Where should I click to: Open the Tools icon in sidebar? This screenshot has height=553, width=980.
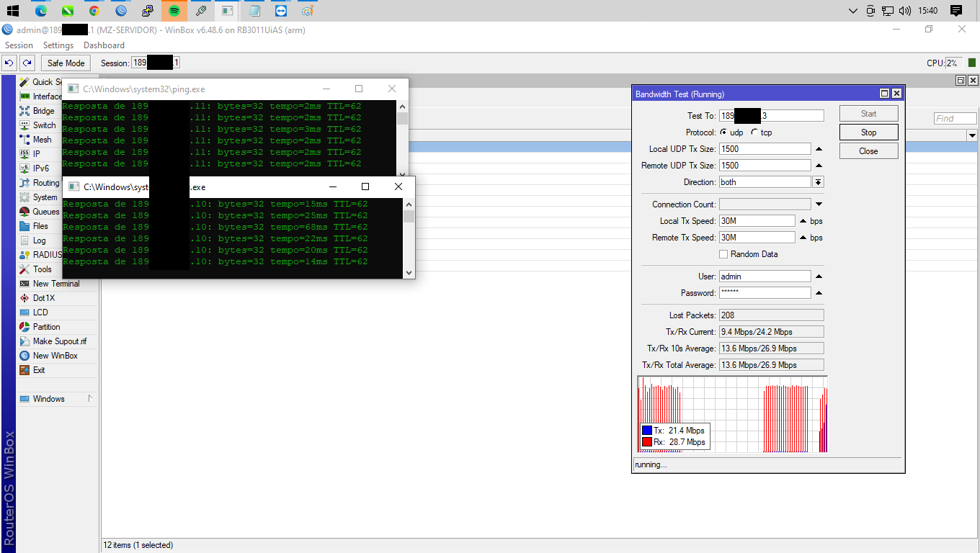click(x=25, y=269)
